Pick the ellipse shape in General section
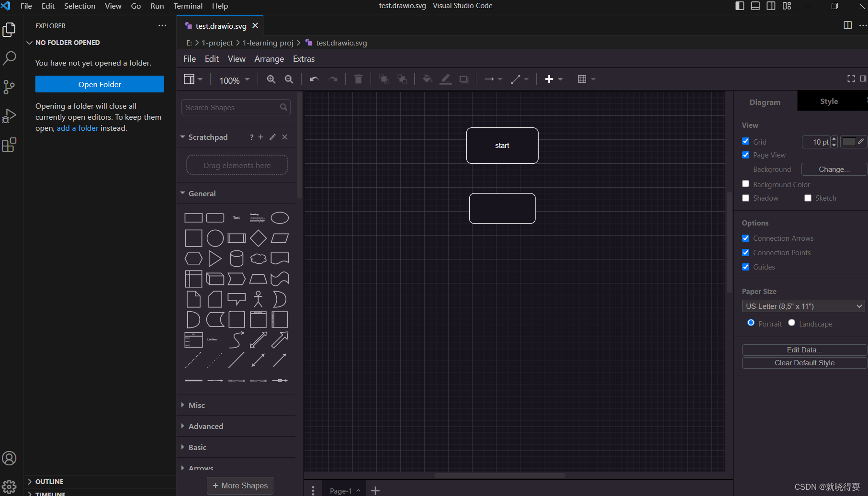This screenshot has height=496, width=868. [x=280, y=217]
